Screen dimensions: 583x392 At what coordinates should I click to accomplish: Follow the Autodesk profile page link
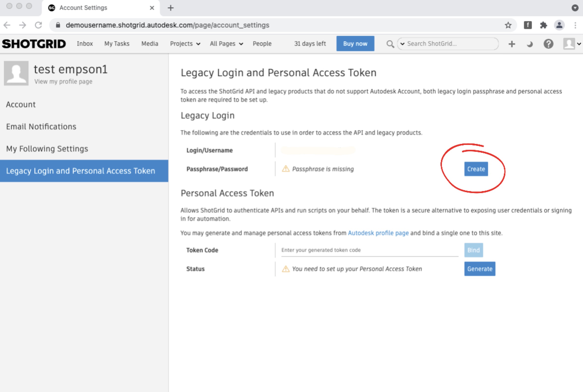(x=378, y=233)
